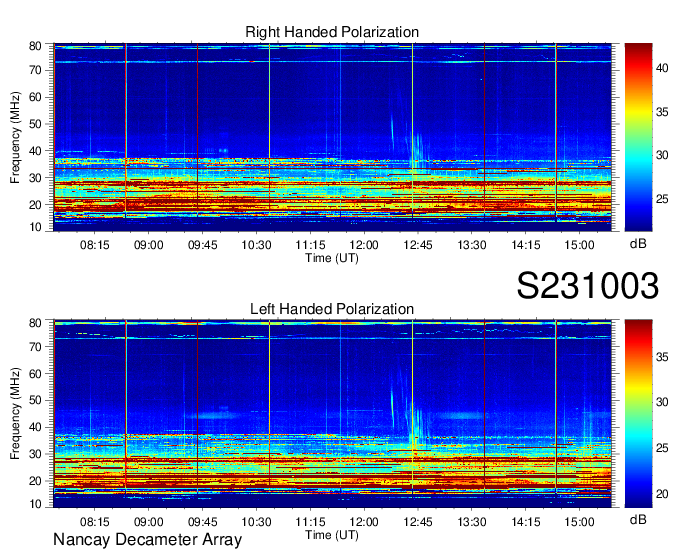This screenshot has height=552, width=680.
Task: Click the "35" dB value on Left Handed color bar
Action: (x=662, y=357)
